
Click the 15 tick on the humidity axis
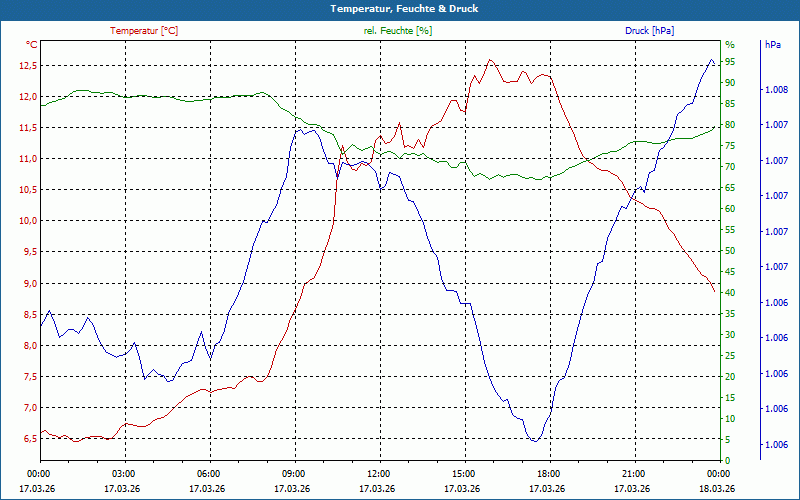pyautogui.click(x=730, y=397)
